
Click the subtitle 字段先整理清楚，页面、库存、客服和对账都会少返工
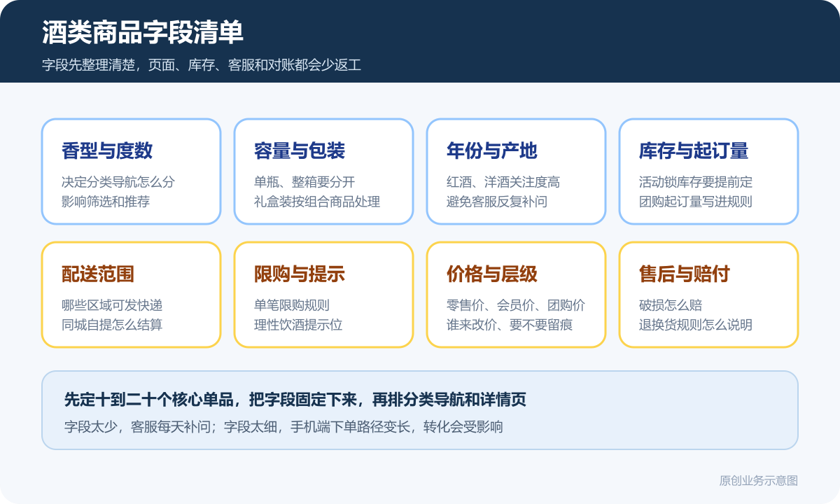coord(202,66)
